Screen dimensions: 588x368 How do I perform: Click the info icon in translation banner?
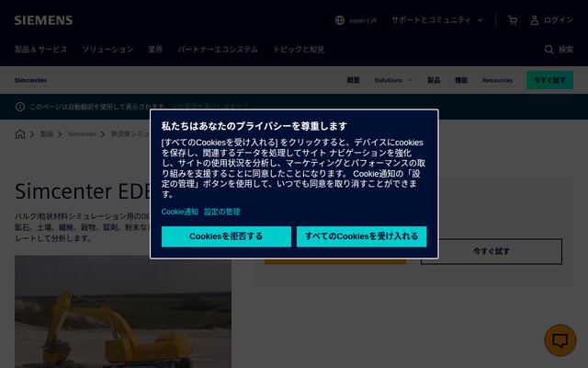(20, 107)
